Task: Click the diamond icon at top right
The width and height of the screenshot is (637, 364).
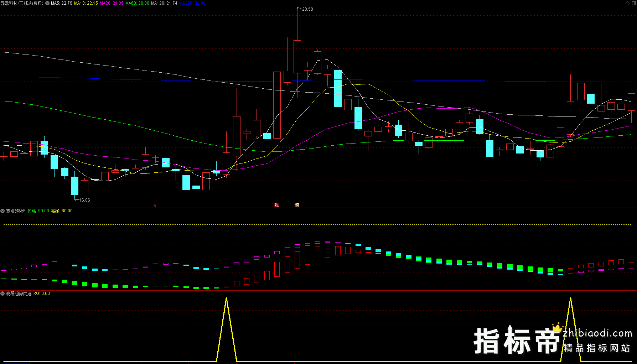Action: tap(627, 3)
